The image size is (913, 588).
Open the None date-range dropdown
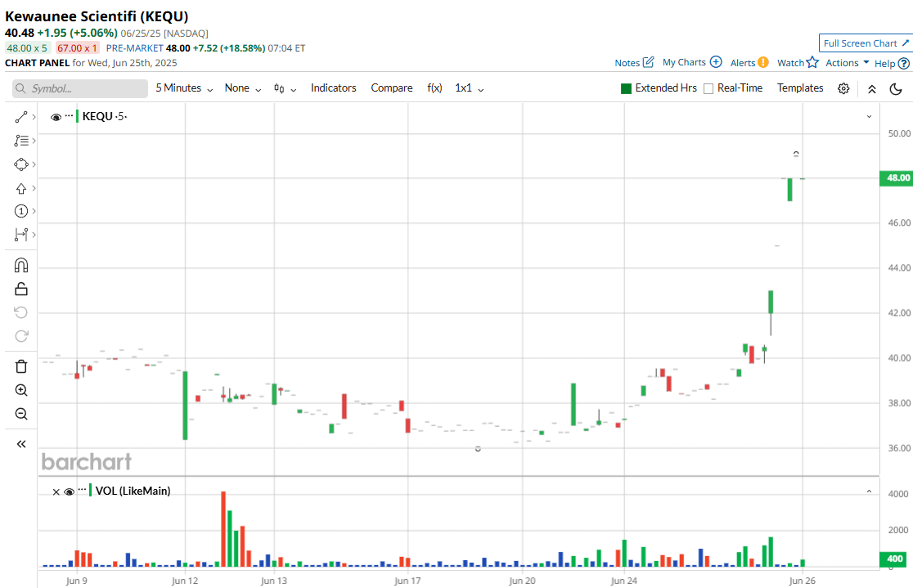(243, 88)
